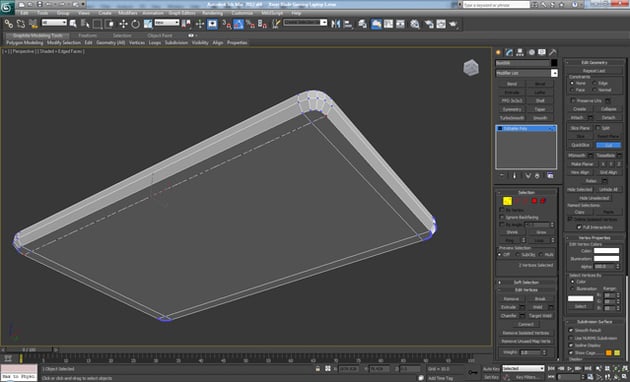The image size is (630, 382).
Task: Open the Customize menu
Action: [x=242, y=13]
